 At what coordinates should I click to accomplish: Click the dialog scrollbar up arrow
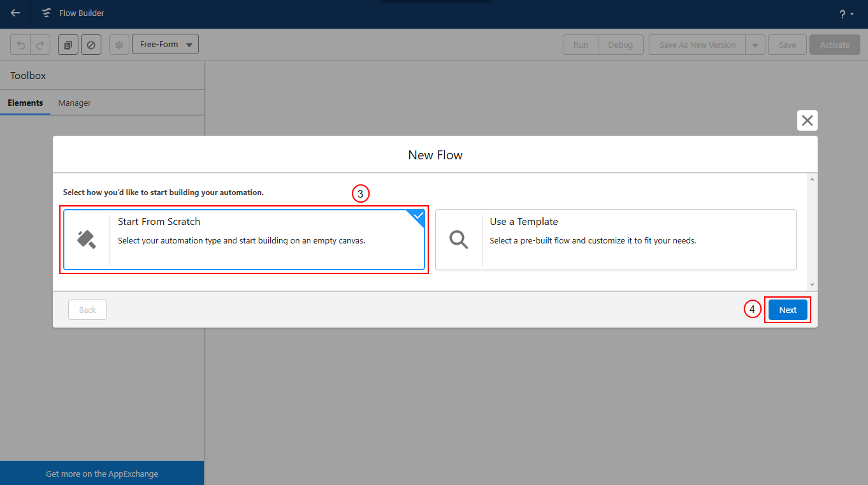pyautogui.click(x=812, y=179)
